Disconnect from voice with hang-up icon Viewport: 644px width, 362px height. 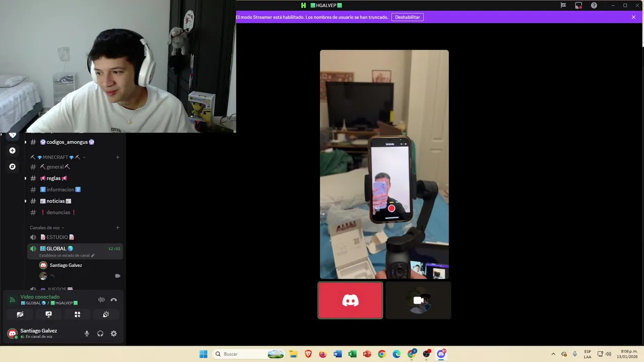114,300
